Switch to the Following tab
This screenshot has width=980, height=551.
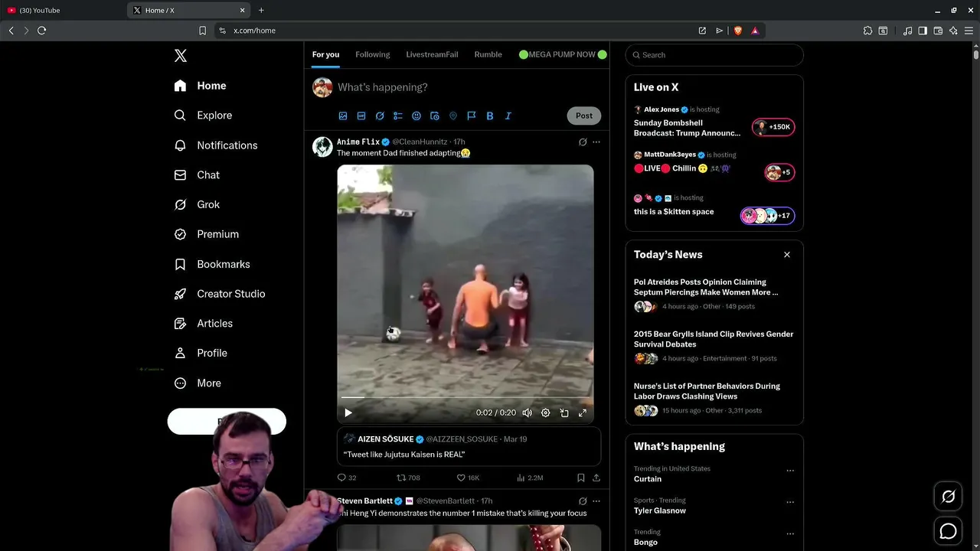pyautogui.click(x=372, y=54)
